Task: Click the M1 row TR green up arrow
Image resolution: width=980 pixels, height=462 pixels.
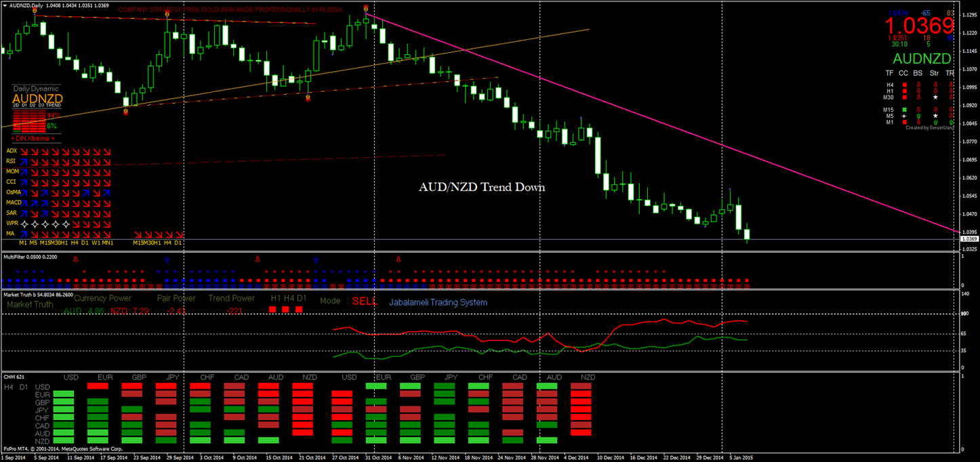Action: (952, 122)
